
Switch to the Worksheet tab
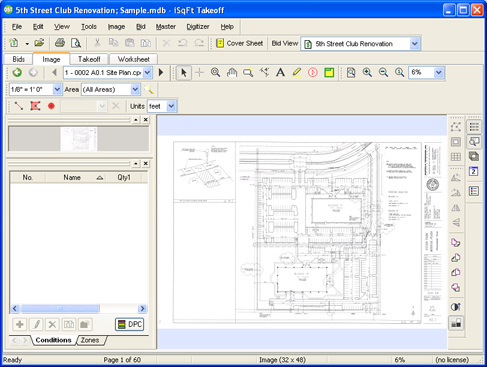pyautogui.click(x=133, y=59)
